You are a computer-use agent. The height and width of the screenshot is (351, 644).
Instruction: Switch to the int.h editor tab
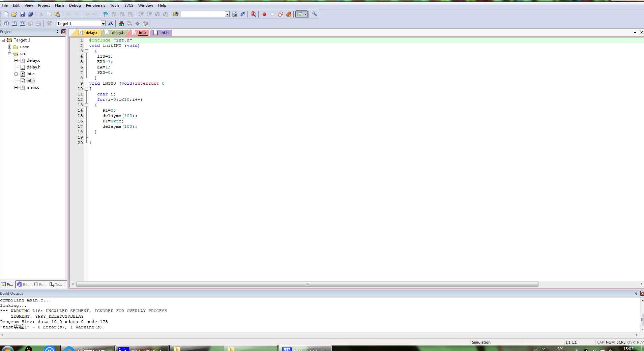pos(162,33)
